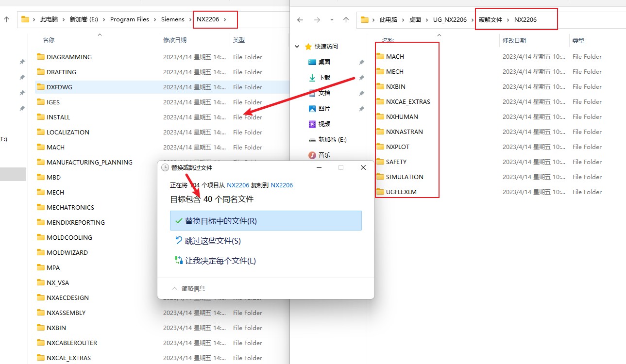Select SIMULATION folder in right window
Screen dimensions: 626x364
point(405,177)
